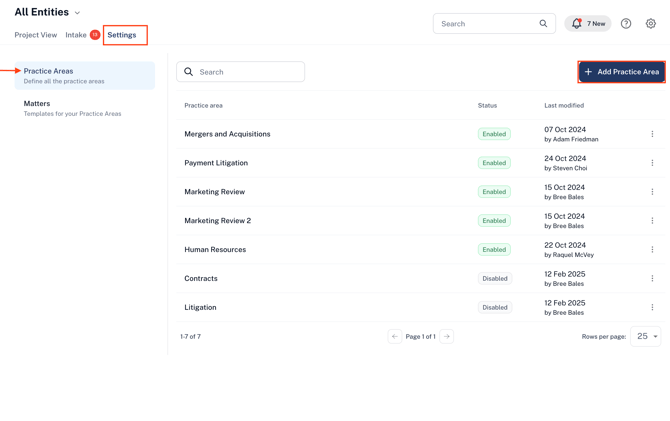
Task: Click the Page 1 of 1 indicator
Action: pyautogui.click(x=420, y=336)
